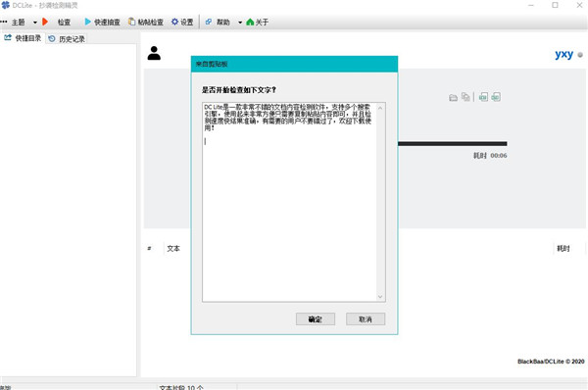Cancel dialog with 取消 button
This screenshot has height=390, width=588.
point(366,319)
